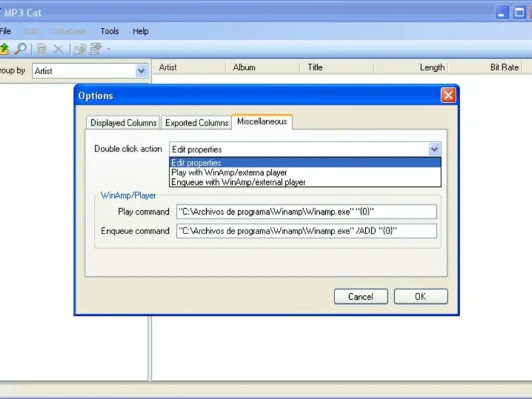Click the Length column header
Viewport: 532px width, 399px height.
(410, 67)
